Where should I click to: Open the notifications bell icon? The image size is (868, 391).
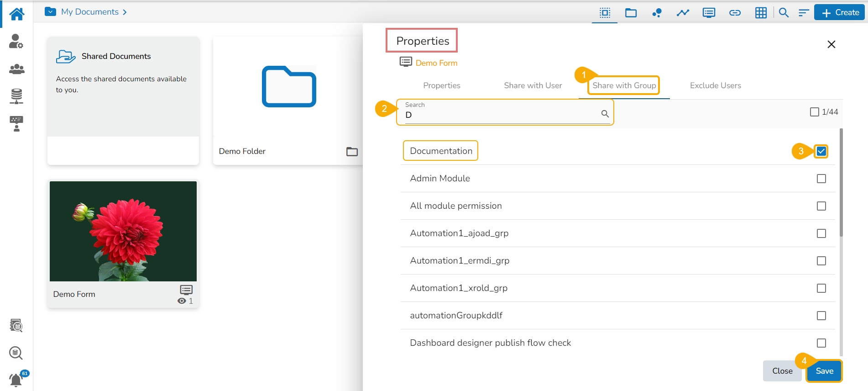16,380
